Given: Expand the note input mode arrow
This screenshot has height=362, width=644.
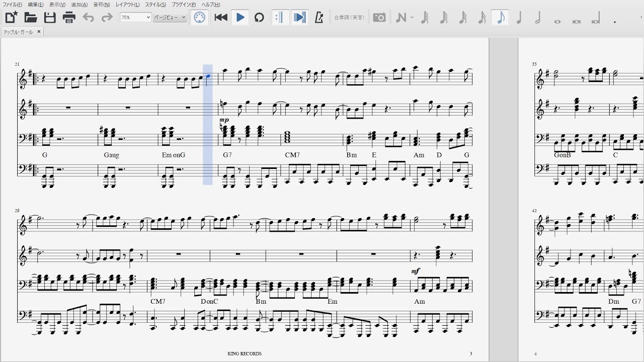Looking at the screenshot, I should tap(412, 18).
